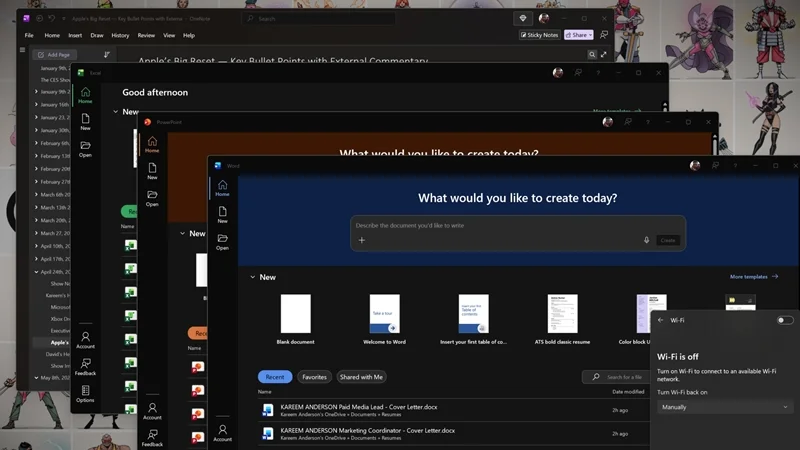Viewport: 800px width, 450px height.
Task: Click OneNote hamburger navigation icon
Action: [x=22, y=49]
